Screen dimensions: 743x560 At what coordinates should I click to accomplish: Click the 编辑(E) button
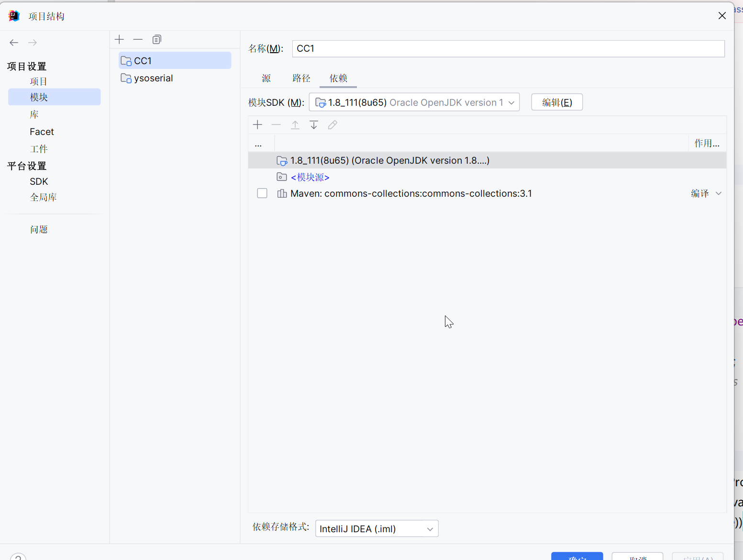557,102
